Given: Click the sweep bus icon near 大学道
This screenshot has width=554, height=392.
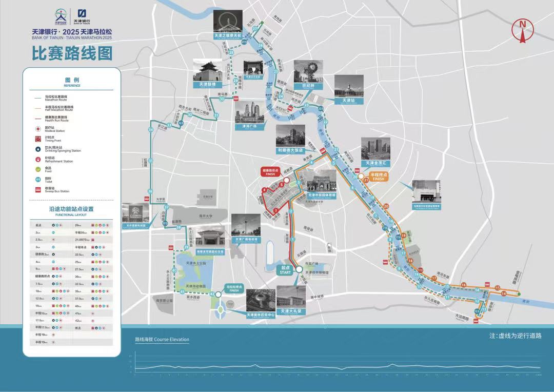Looking at the screenshot, I should coord(146,199).
